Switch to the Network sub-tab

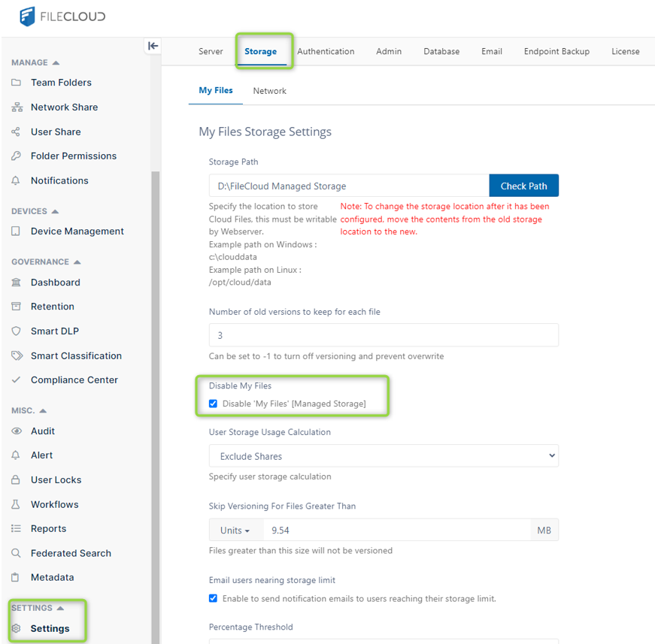click(x=270, y=91)
